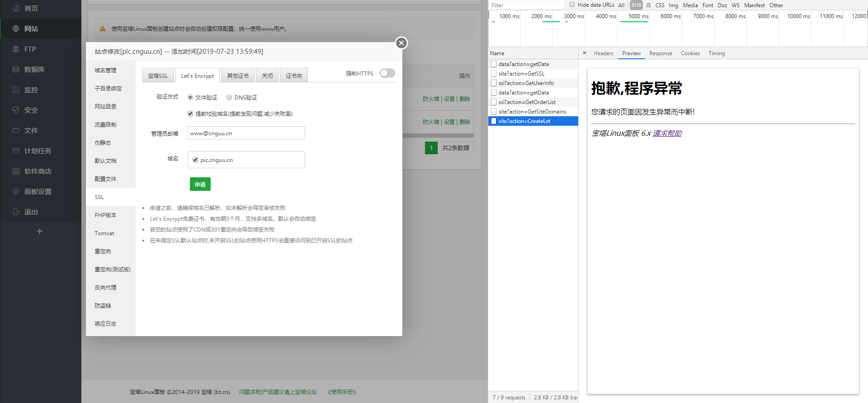Click the DevTools Filter input
Image resolution: width=868 pixels, height=403 pixels.
(x=527, y=5)
